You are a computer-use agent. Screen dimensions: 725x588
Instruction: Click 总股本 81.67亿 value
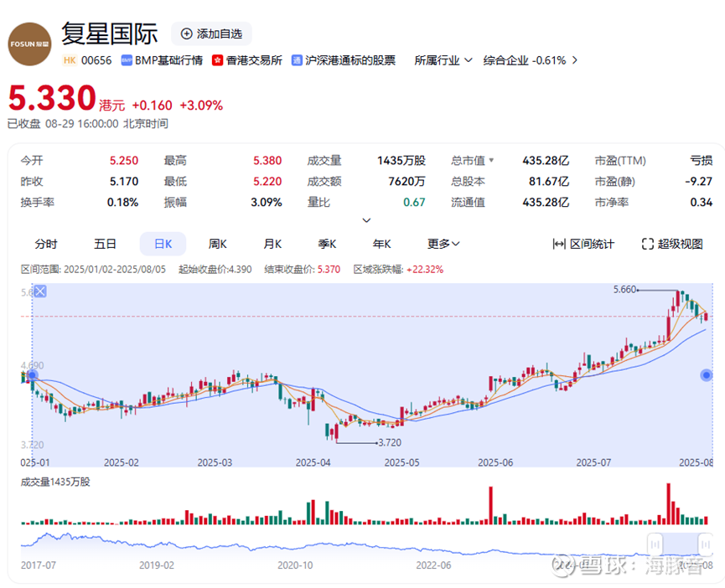549,182
